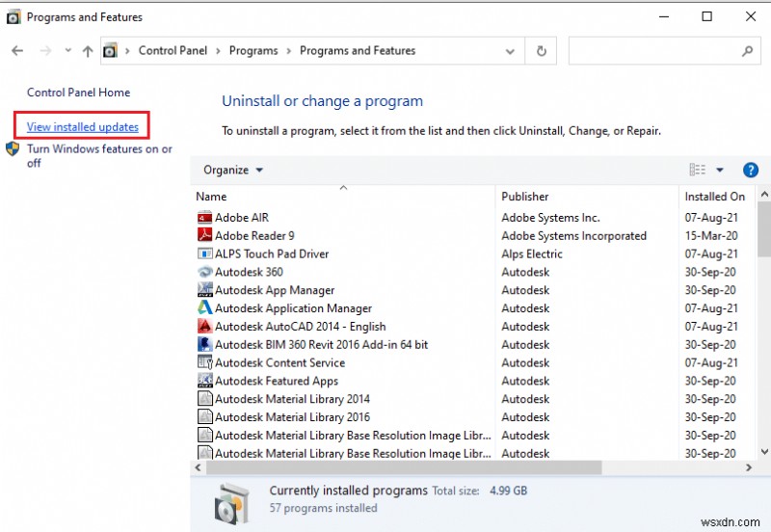Screen dimensions: 771x532
Task: Click the horizontal scrollbar right arrow
Action: (x=749, y=467)
